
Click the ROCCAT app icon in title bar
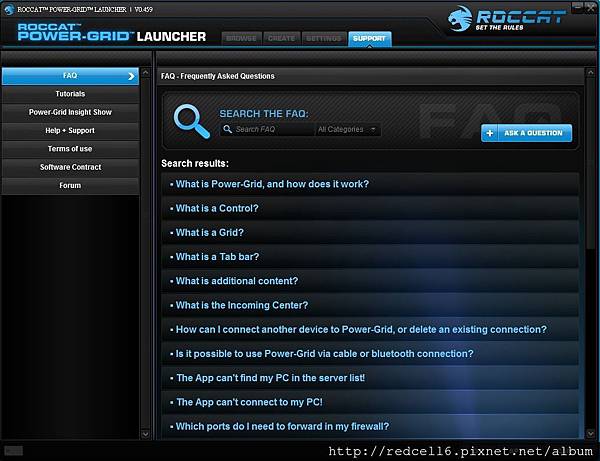point(8,9)
